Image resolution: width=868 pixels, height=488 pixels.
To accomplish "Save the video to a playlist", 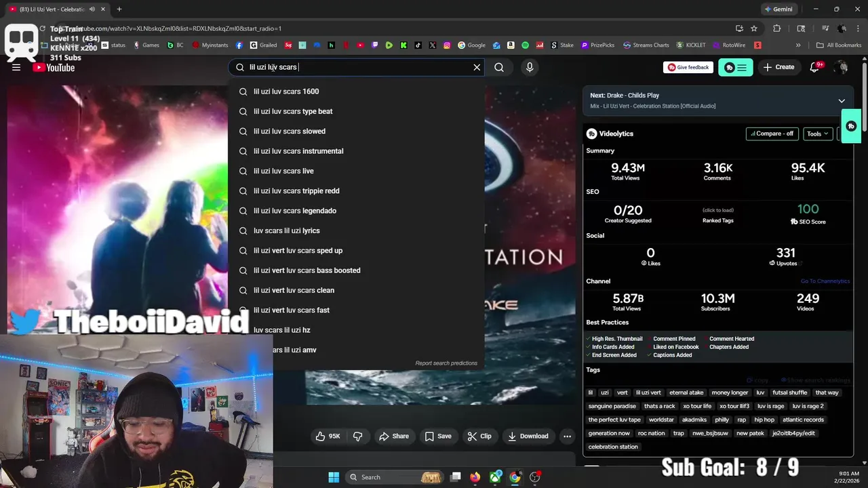I will click(x=438, y=436).
